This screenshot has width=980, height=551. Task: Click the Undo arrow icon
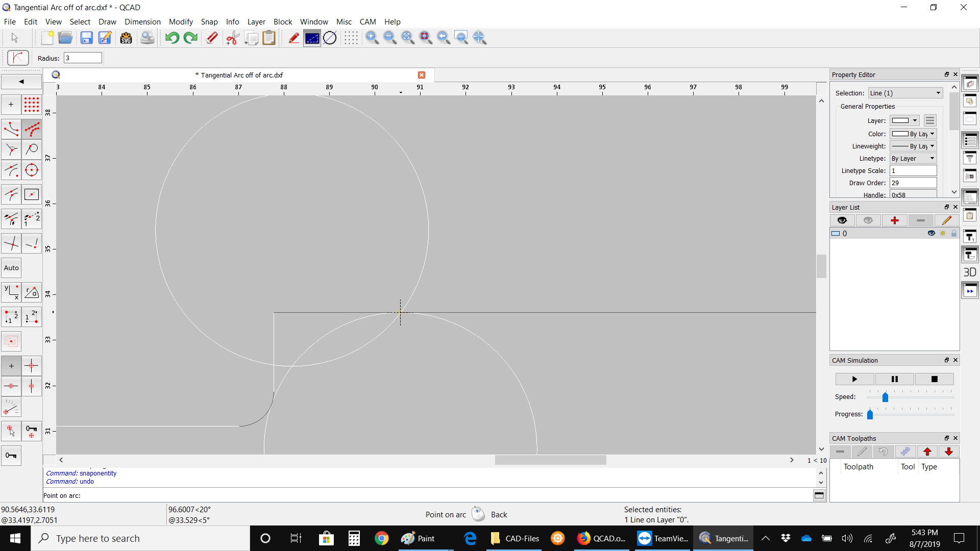172,38
